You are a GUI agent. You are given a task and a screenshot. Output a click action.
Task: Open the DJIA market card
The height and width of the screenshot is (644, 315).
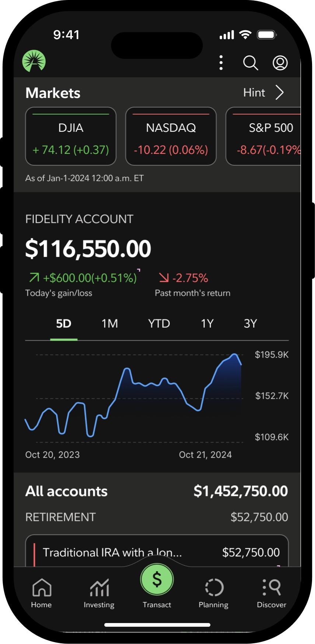click(x=71, y=136)
